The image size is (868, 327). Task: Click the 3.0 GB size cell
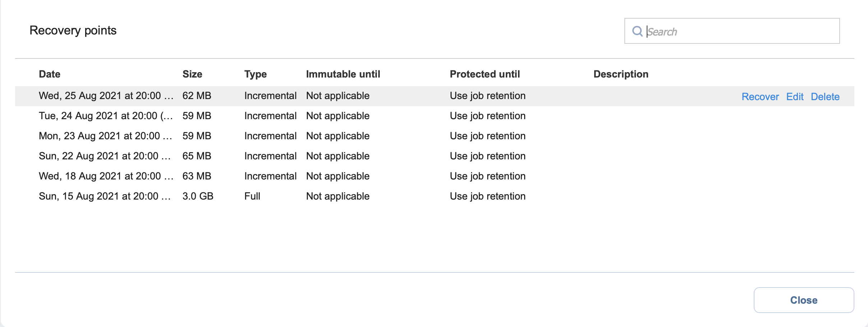(198, 196)
